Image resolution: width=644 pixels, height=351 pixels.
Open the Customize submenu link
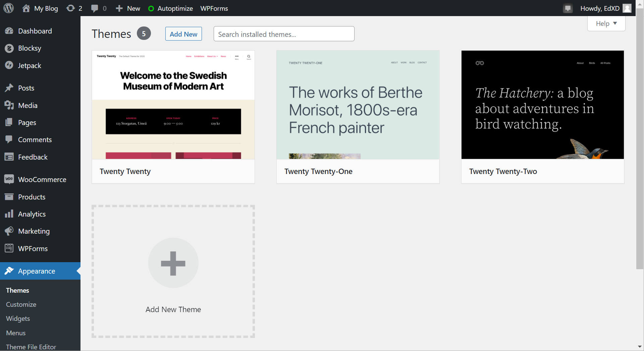point(21,304)
